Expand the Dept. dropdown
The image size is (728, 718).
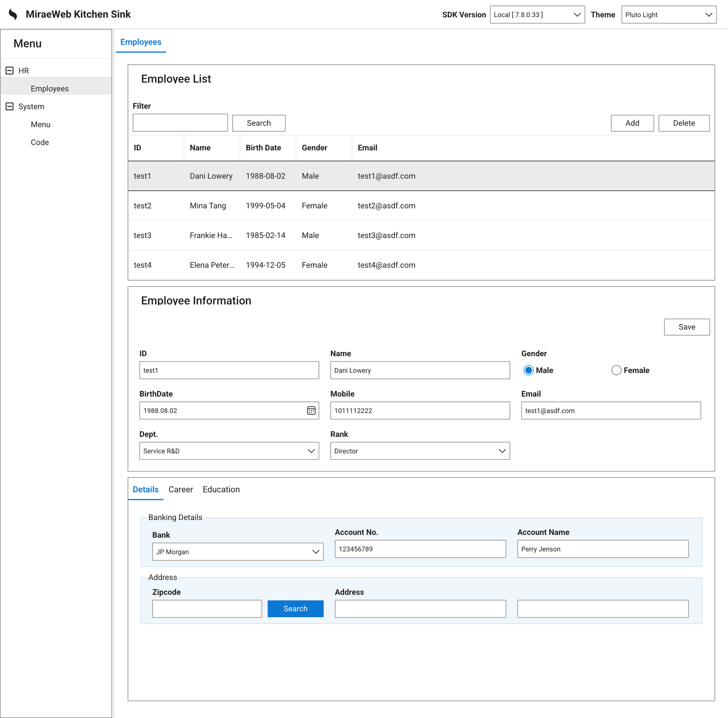coord(229,451)
